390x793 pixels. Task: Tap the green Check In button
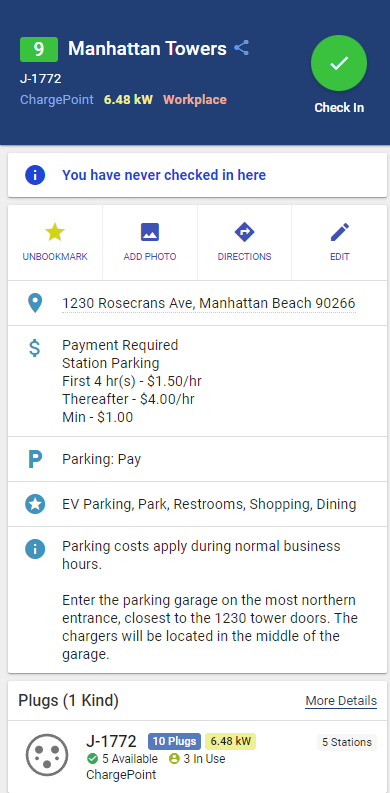[338, 63]
